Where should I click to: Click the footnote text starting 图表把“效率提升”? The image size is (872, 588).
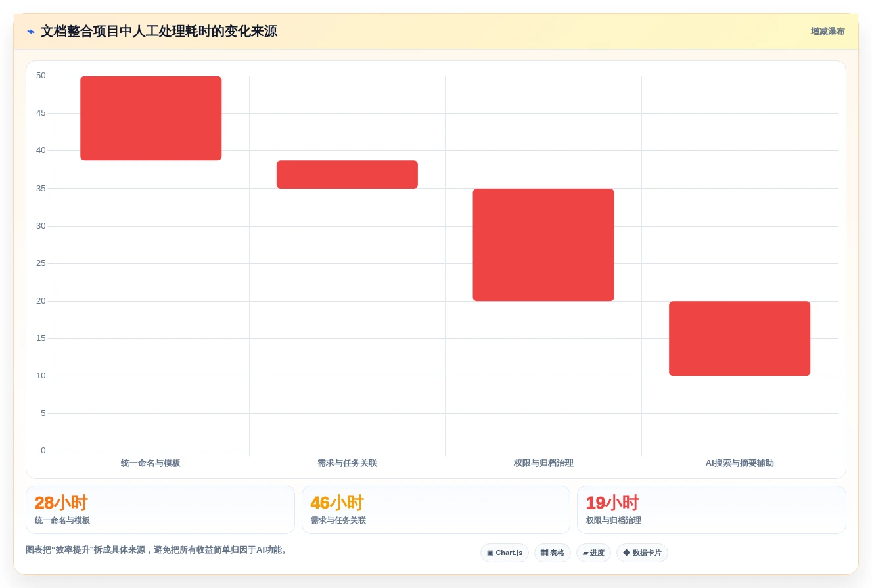157,550
